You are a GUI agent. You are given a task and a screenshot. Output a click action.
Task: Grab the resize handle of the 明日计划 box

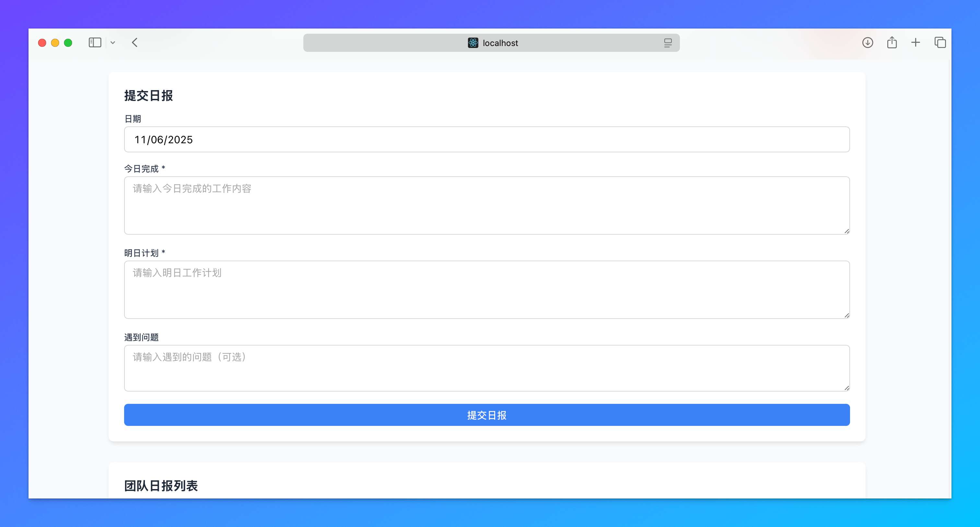(x=846, y=315)
